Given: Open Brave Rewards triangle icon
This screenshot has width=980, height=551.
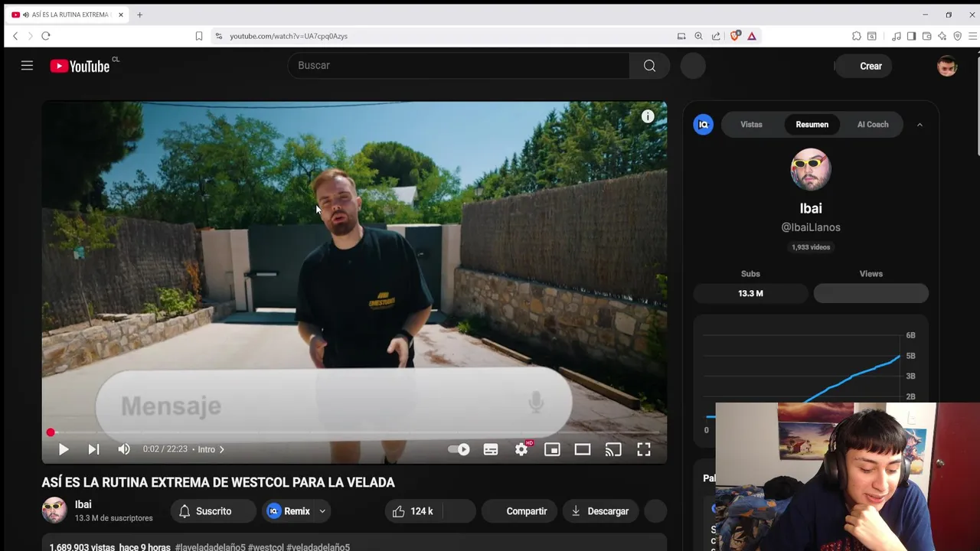Looking at the screenshot, I should tap(752, 36).
